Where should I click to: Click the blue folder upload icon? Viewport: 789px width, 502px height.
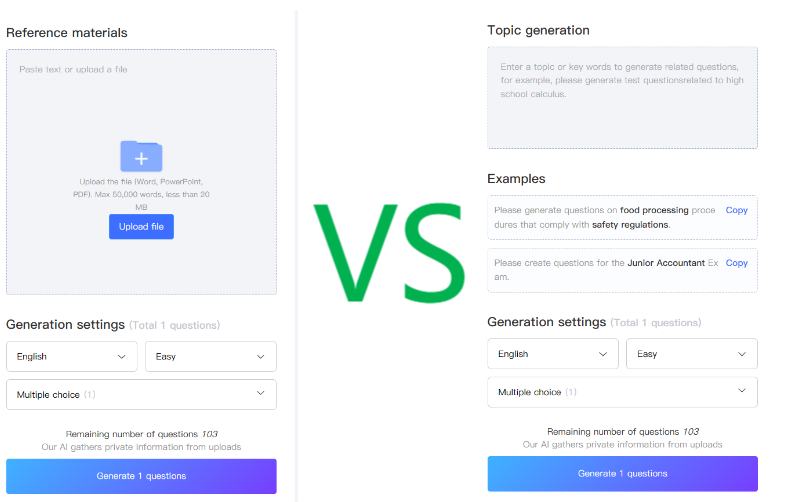141,156
